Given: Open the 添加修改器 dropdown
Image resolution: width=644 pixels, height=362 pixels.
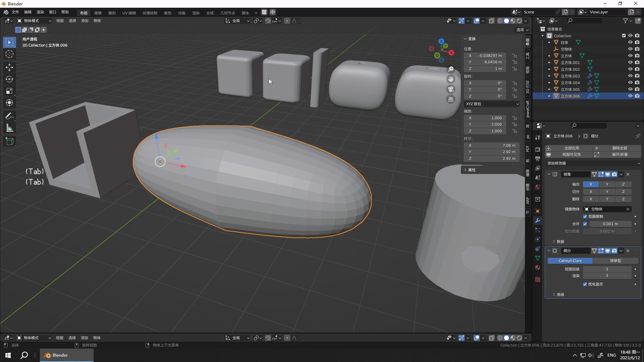Looking at the screenshot, I should coord(593,163).
